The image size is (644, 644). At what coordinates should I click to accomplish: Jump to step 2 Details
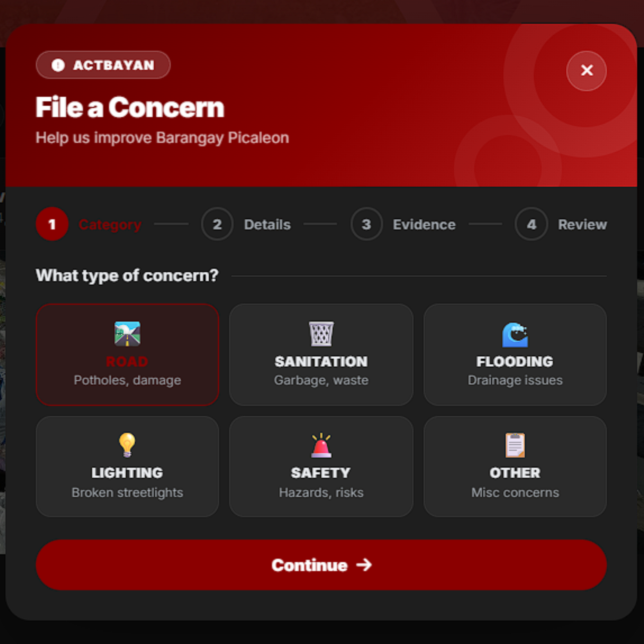[x=246, y=224]
